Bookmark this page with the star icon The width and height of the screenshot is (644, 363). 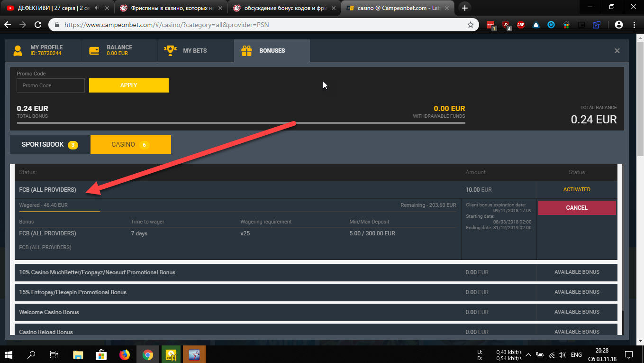tap(471, 25)
